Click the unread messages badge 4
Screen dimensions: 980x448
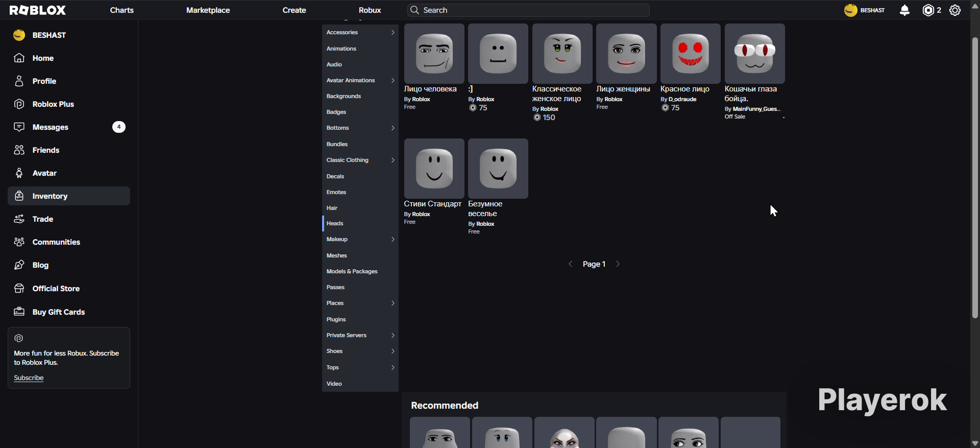point(119,127)
